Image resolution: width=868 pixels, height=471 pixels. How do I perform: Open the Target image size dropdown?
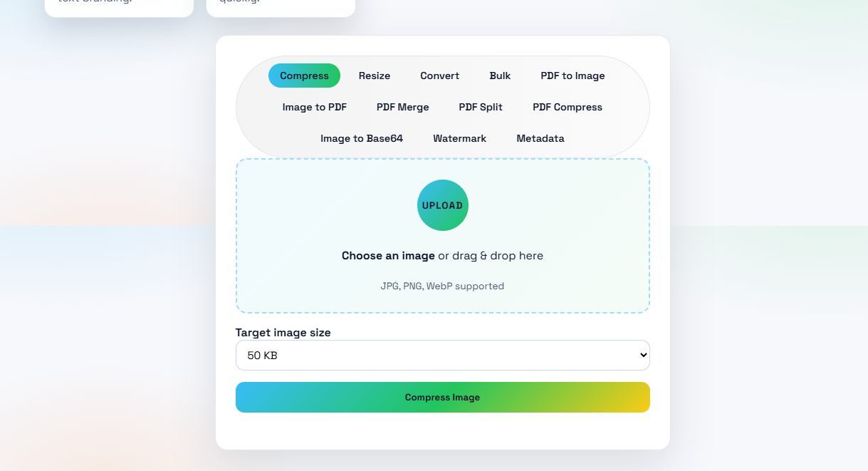tap(442, 355)
